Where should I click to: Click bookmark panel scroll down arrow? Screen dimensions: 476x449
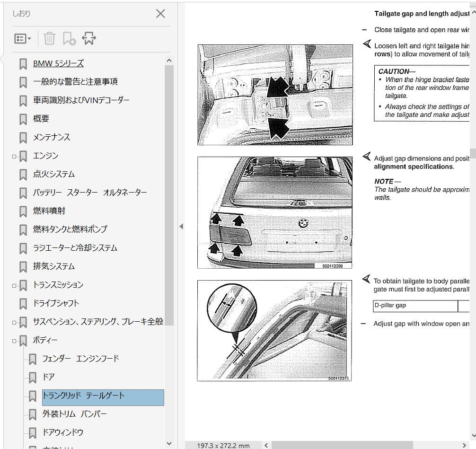click(169, 443)
